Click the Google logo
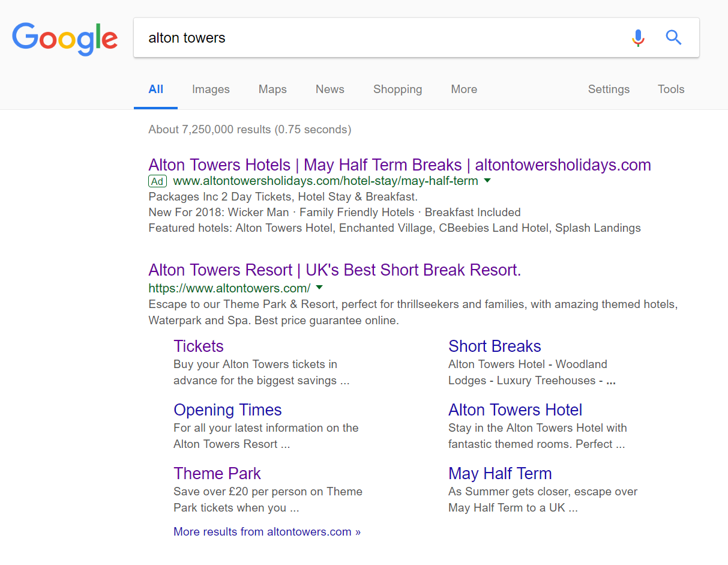The image size is (728, 565). tap(65, 38)
